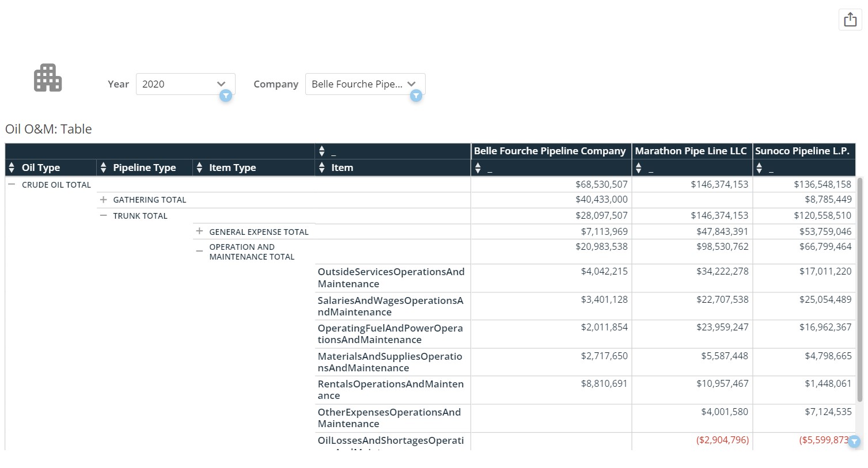The height and width of the screenshot is (468, 868).
Task: Click value $20,983,538
Action: pos(601,246)
